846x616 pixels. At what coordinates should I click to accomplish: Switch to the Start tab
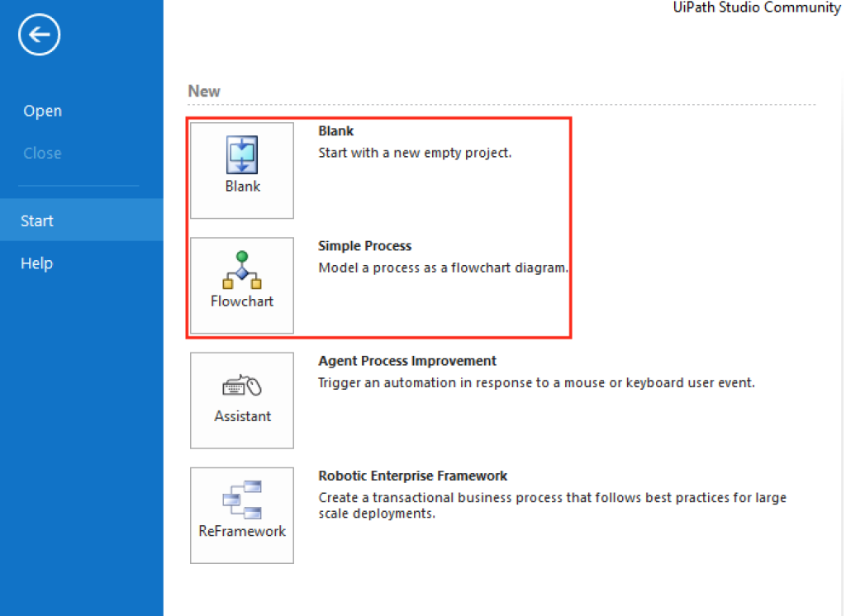click(37, 220)
